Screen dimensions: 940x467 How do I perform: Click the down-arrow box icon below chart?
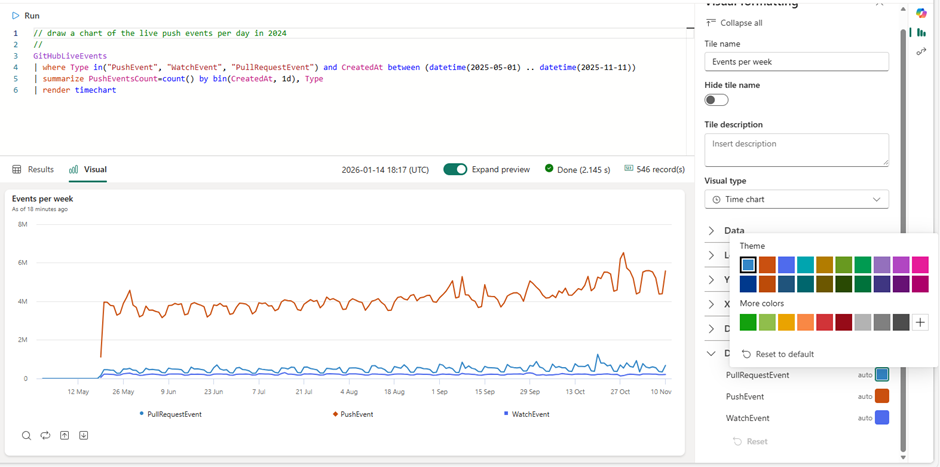pos(84,435)
